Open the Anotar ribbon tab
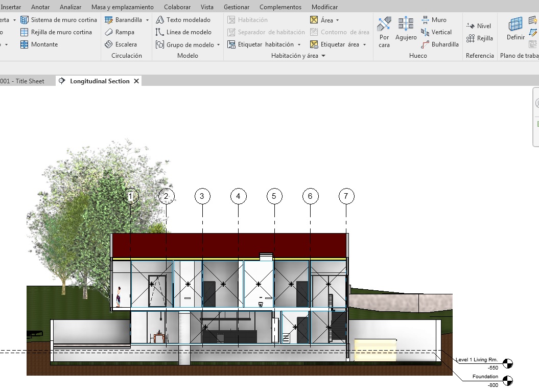This screenshot has height=392, width=539. click(40, 7)
